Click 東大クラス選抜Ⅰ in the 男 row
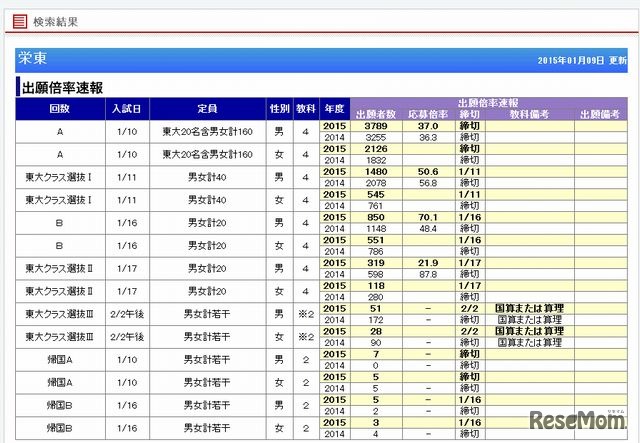The width and height of the screenshot is (640, 443). click(x=58, y=178)
